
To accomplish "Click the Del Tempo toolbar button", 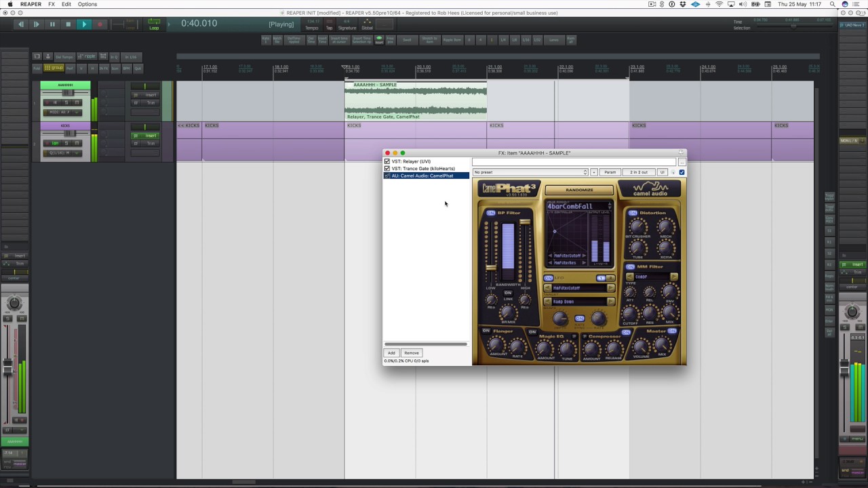I will pyautogui.click(x=64, y=57).
